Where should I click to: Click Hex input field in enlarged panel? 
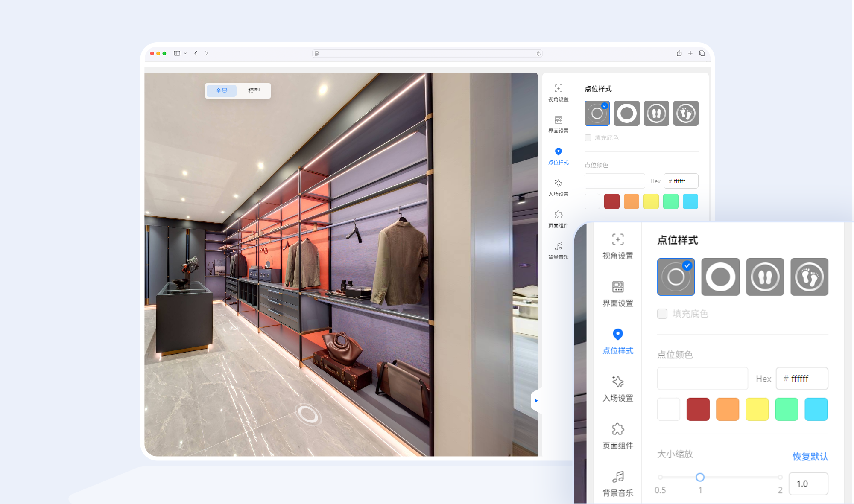[802, 379]
